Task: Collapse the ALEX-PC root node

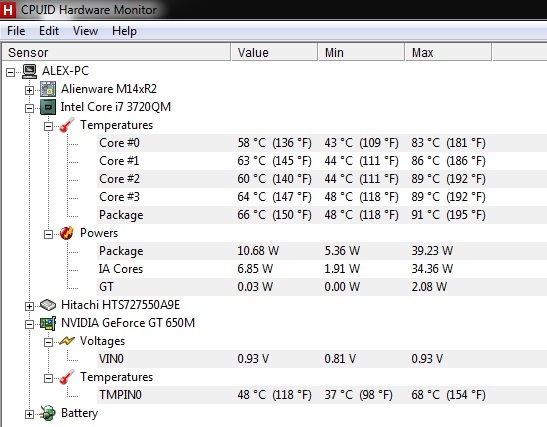Action: tap(11, 73)
